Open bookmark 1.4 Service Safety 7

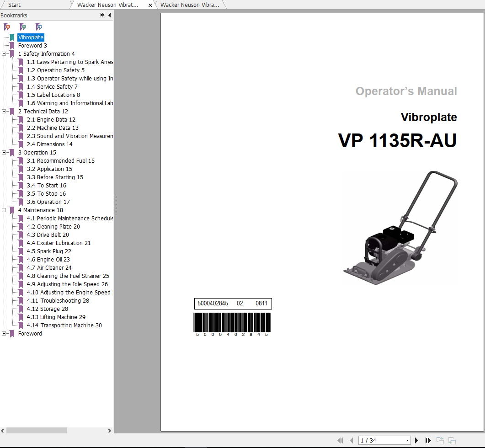click(52, 87)
